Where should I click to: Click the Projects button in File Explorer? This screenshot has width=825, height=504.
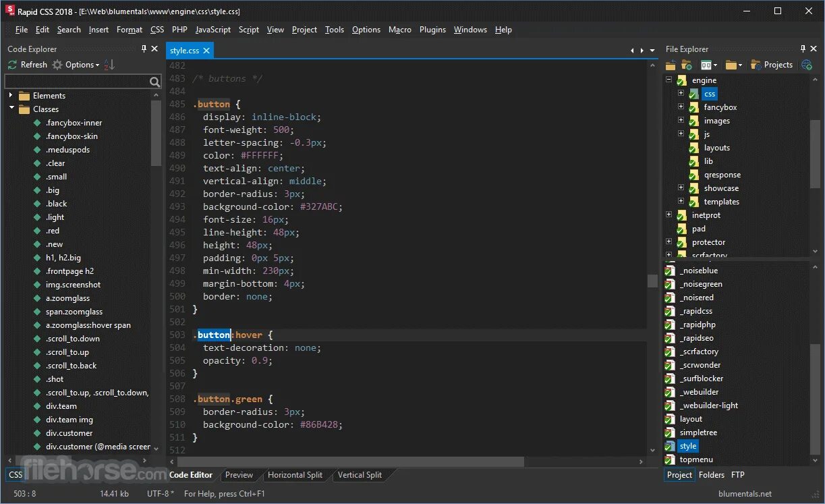pos(772,65)
